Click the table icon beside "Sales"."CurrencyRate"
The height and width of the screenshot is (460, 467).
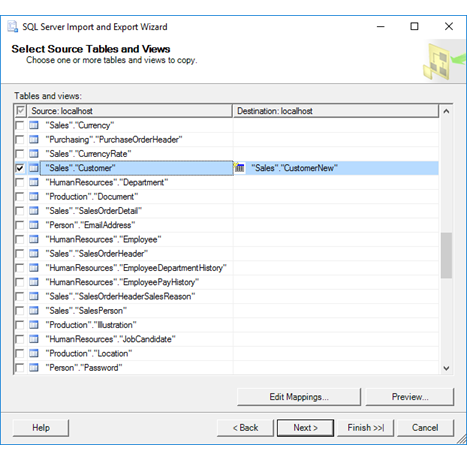34,154
